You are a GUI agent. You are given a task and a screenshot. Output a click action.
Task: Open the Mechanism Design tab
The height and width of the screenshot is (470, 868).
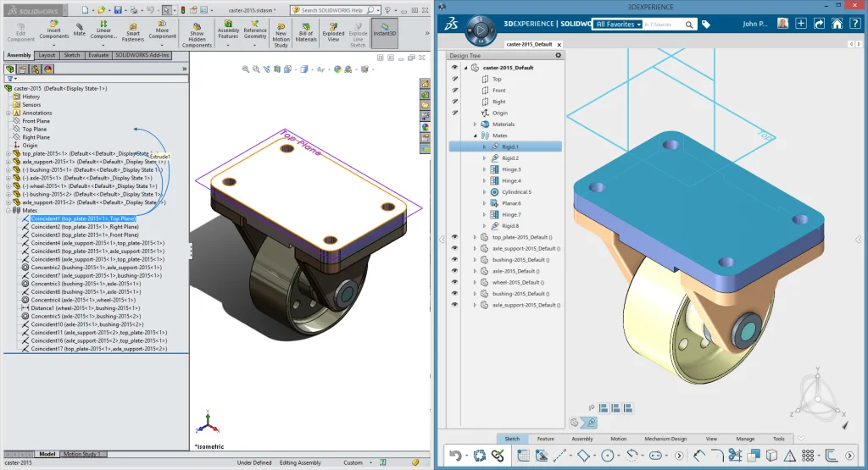click(x=665, y=439)
